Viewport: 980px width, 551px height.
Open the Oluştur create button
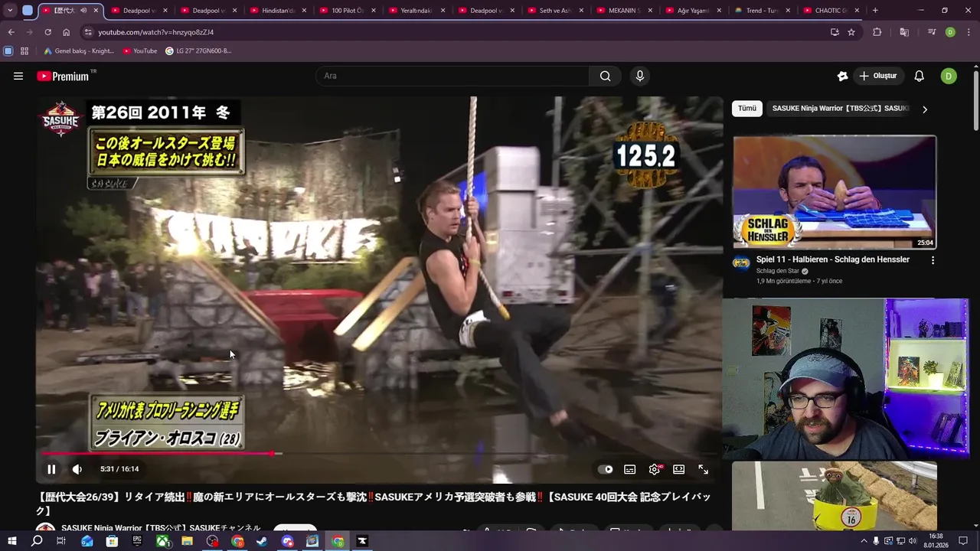click(878, 76)
